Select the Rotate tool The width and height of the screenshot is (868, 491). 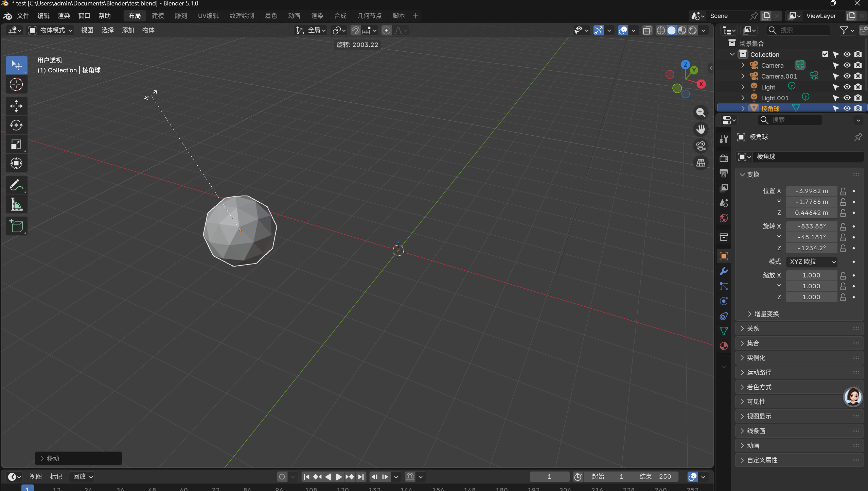pos(16,125)
